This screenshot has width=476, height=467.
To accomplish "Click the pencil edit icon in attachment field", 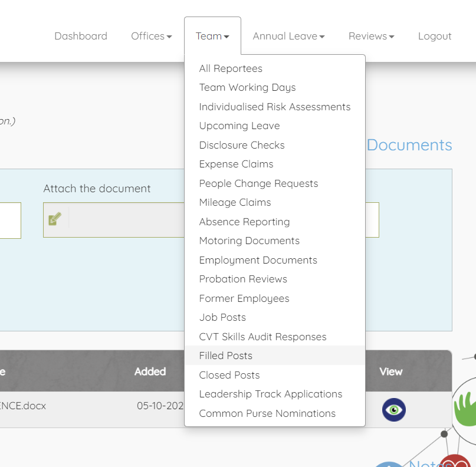I will click(x=55, y=219).
